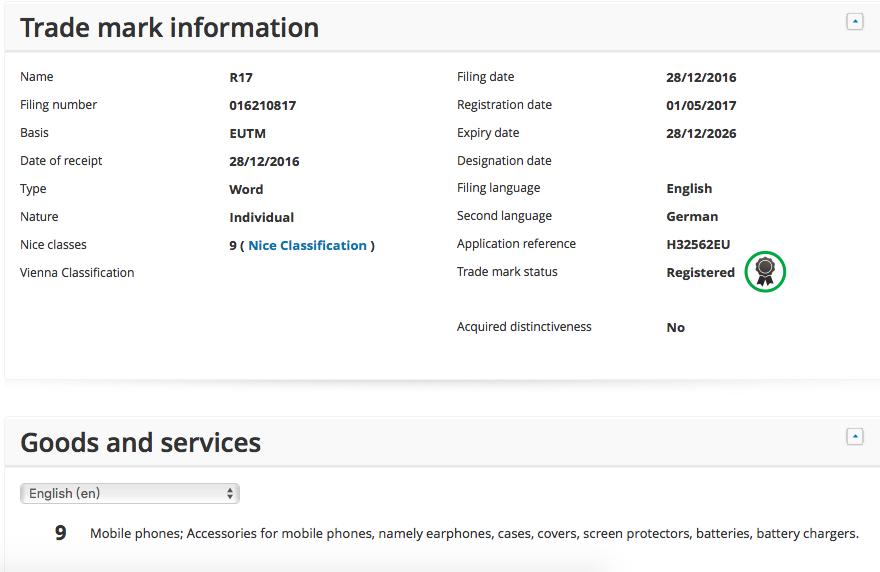Click the Acquired distinctiveness No value
Image resolution: width=880 pixels, height=572 pixels.
pyautogui.click(x=676, y=327)
